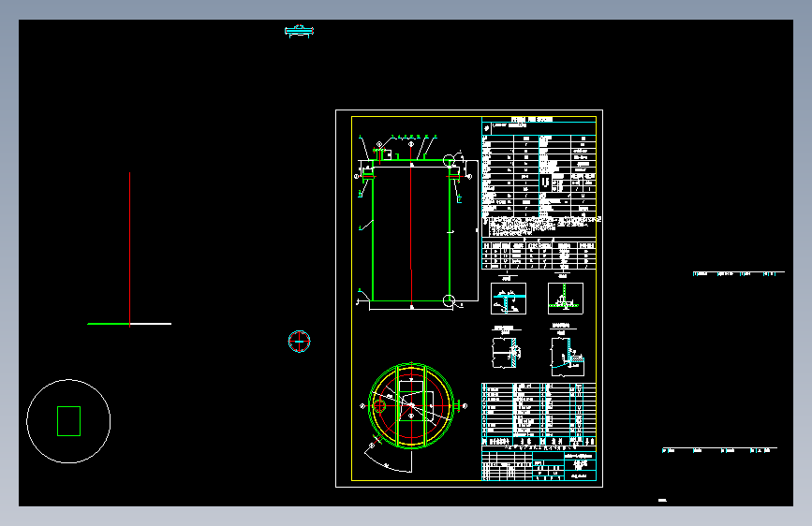
Task: Pick the long red vertical line left of the sheet
Action: (129, 249)
